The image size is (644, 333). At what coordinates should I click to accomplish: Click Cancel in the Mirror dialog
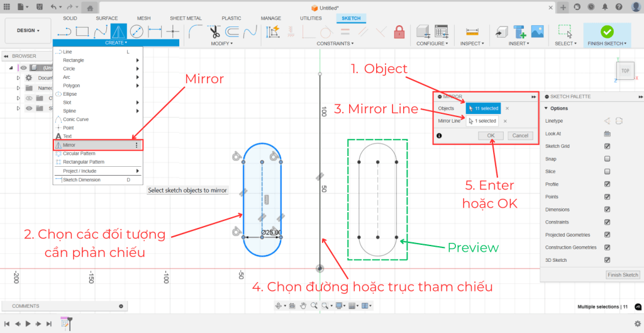coord(519,135)
